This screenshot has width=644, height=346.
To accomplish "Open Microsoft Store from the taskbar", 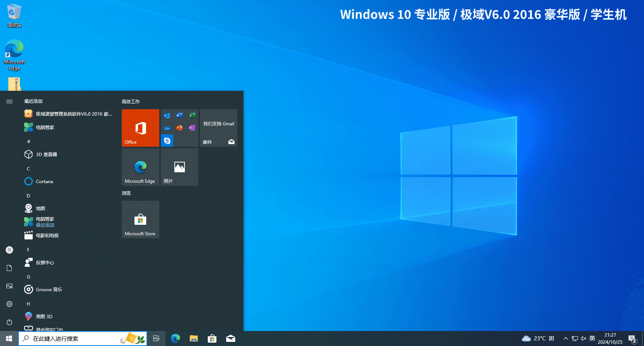I will (212, 338).
